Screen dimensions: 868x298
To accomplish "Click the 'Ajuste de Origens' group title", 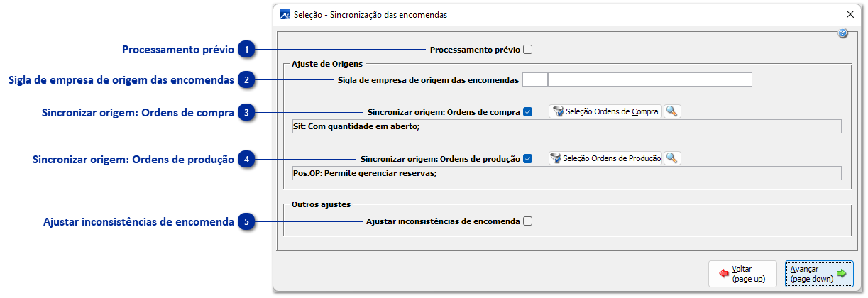I will [327, 64].
